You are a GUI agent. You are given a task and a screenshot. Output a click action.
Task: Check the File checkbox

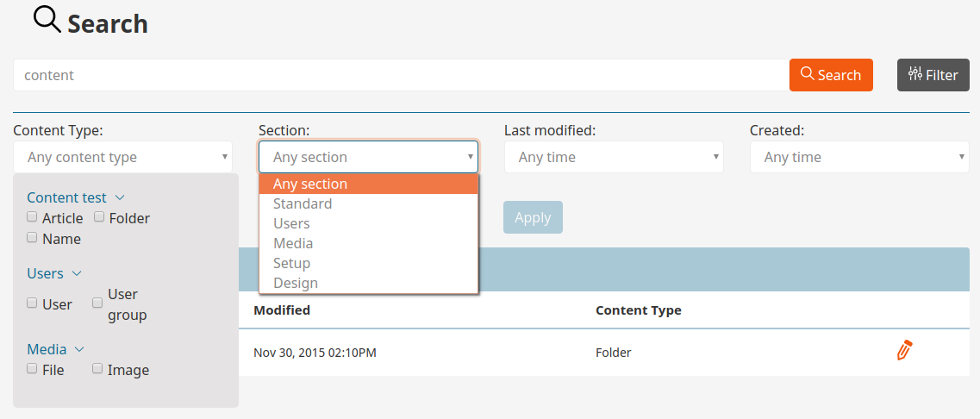[x=32, y=369]
